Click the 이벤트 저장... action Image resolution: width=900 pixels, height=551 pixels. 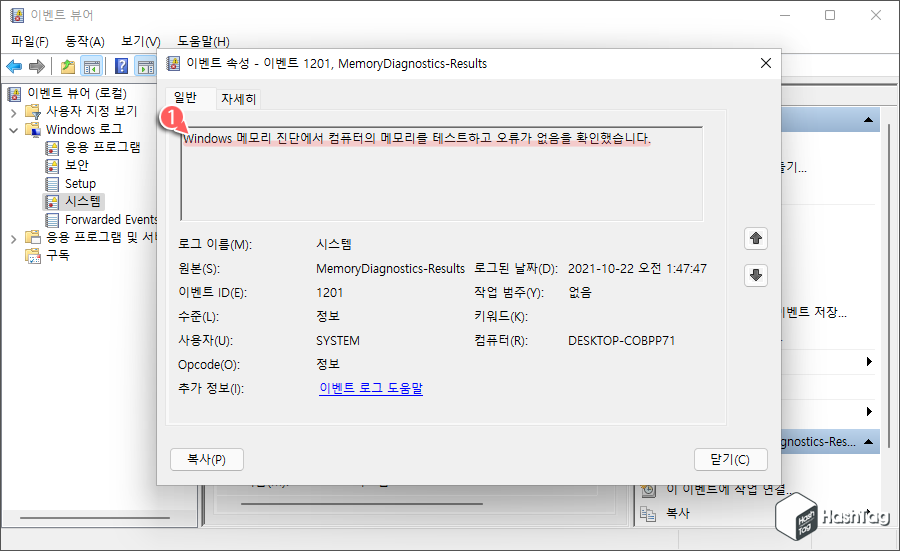pos(813,312)
